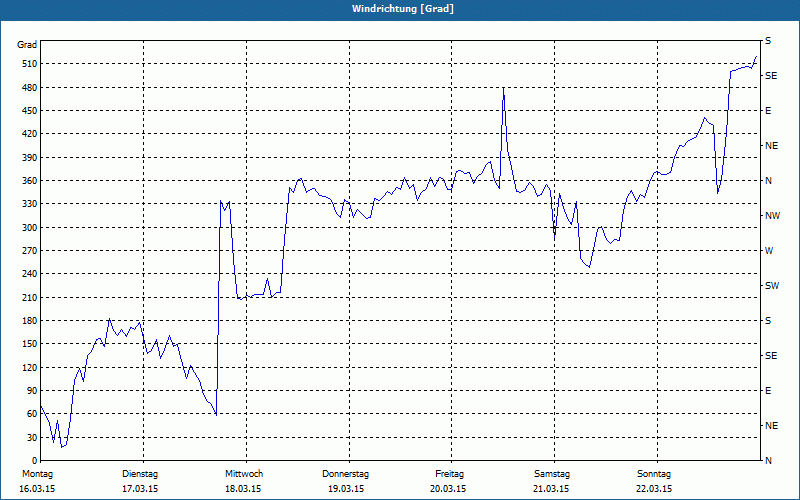This screenshot has width=800, height=500.
Task: Select the date 21.03.15
Action: coord(551,489)
